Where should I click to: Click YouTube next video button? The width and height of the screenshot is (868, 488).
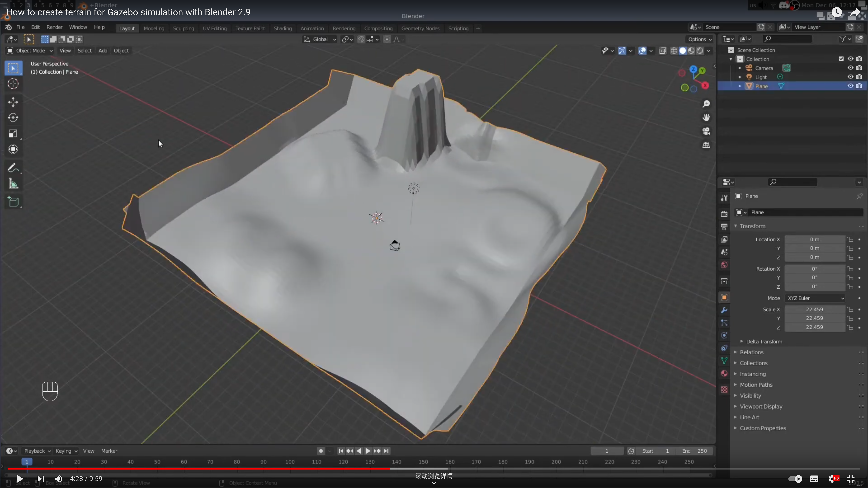pos(40,479)
